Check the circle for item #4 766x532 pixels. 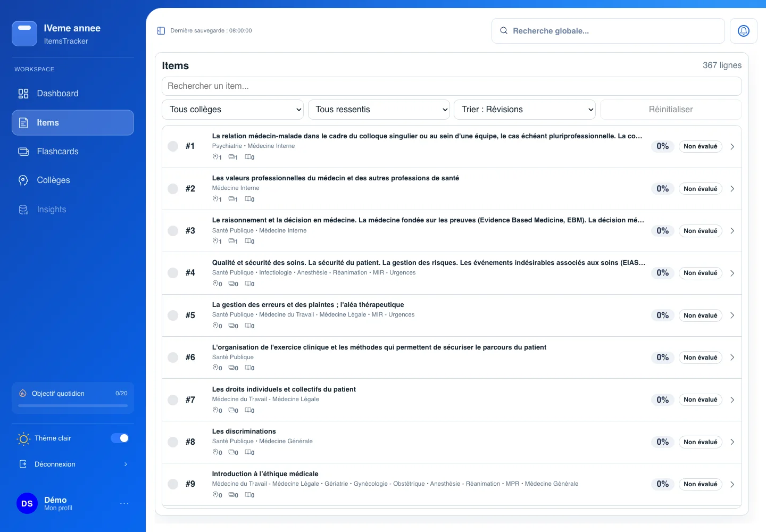173,273
